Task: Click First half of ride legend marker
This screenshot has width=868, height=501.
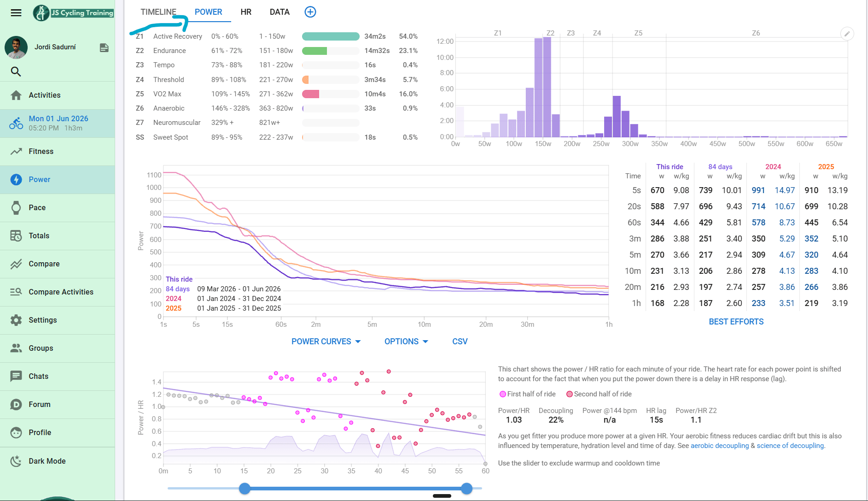Action: point(503,394)
